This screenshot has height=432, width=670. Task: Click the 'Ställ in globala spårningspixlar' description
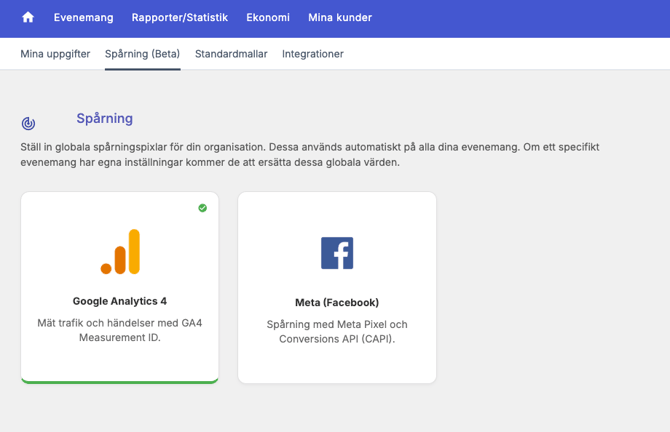[310, 155]
